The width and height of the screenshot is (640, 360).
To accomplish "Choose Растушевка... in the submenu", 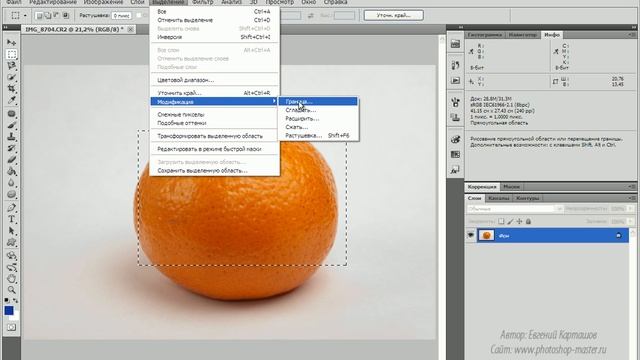I will pos(318,136).
